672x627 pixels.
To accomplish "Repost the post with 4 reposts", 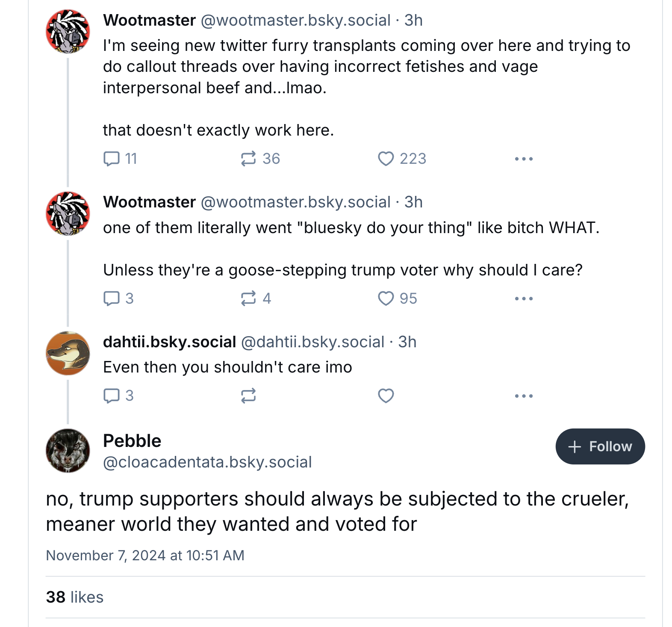I will [248, 298].
